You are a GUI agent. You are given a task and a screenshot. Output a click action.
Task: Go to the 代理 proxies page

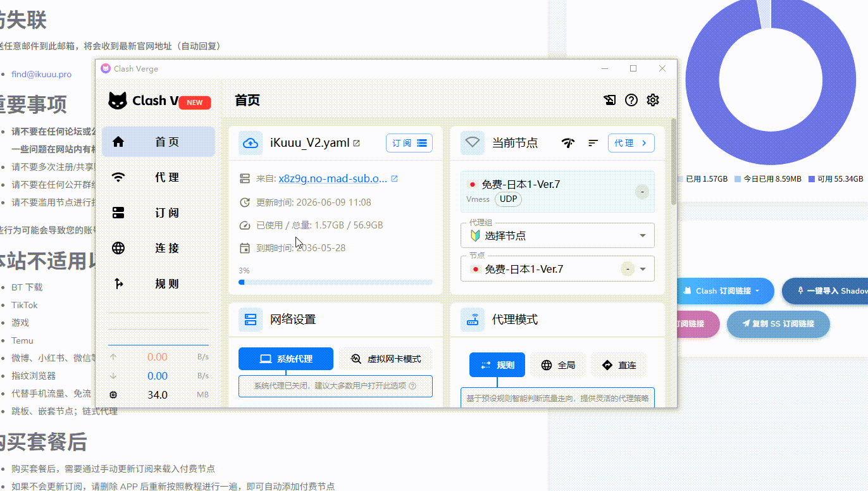pyautogui.click(x=158, y=177)
